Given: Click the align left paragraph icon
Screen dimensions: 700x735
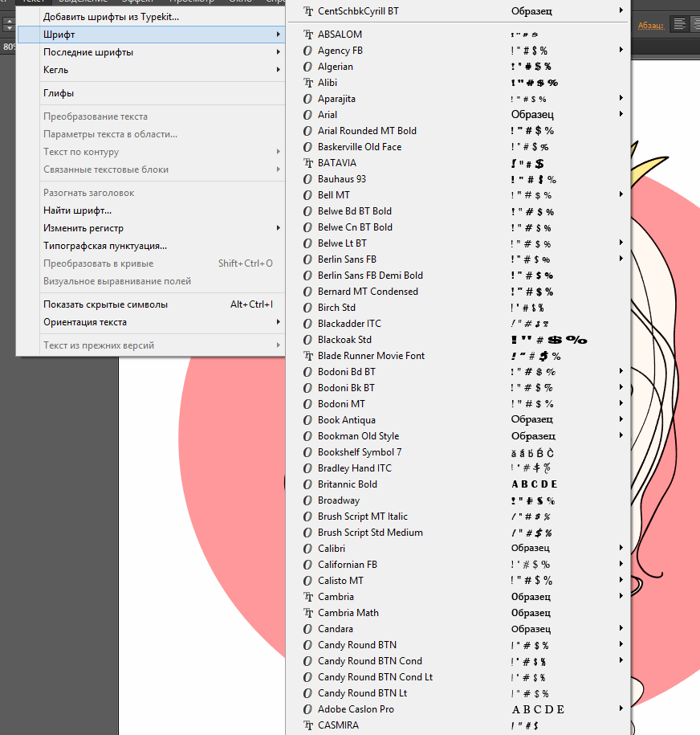Looking at the screenshot, I should click(679, 23).
